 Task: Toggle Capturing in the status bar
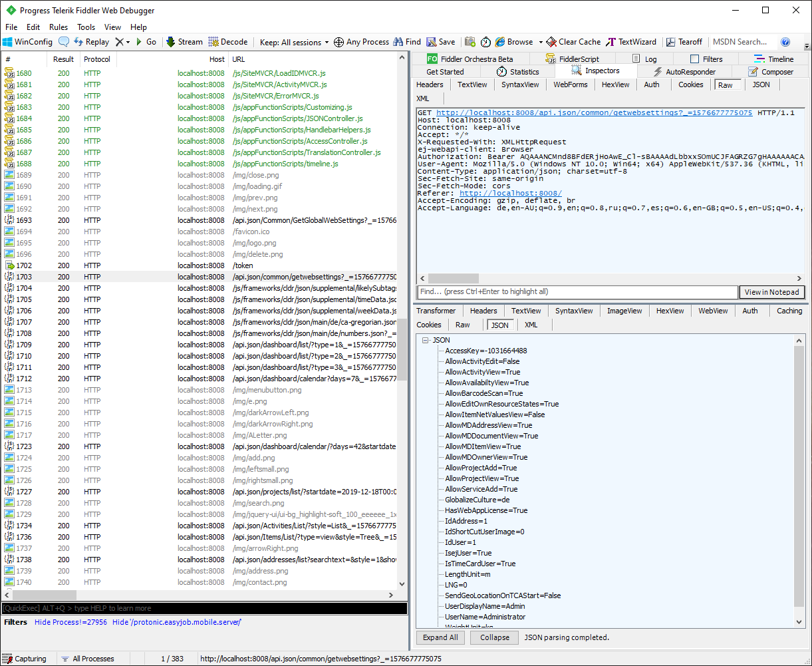[x=25, y=659]
